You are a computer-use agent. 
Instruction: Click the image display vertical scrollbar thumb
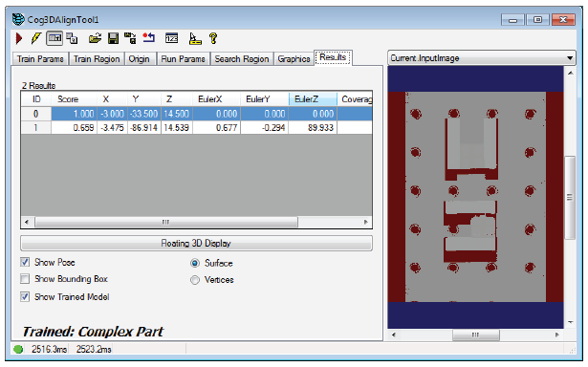[570, 197]
